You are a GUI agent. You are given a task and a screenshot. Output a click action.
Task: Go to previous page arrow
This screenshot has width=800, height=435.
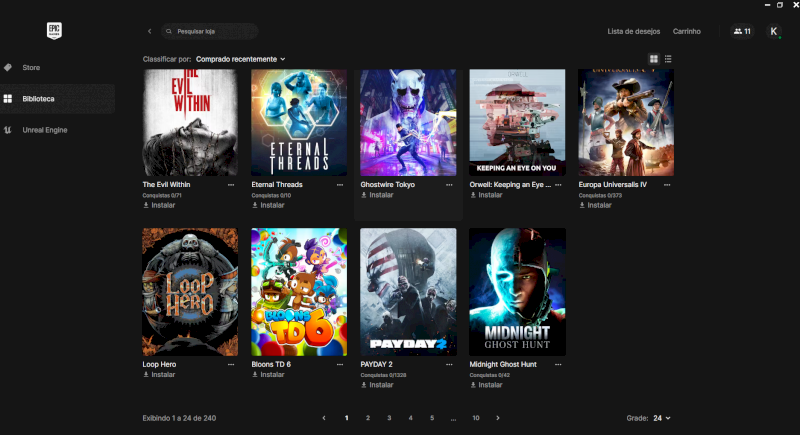[324, 418]
